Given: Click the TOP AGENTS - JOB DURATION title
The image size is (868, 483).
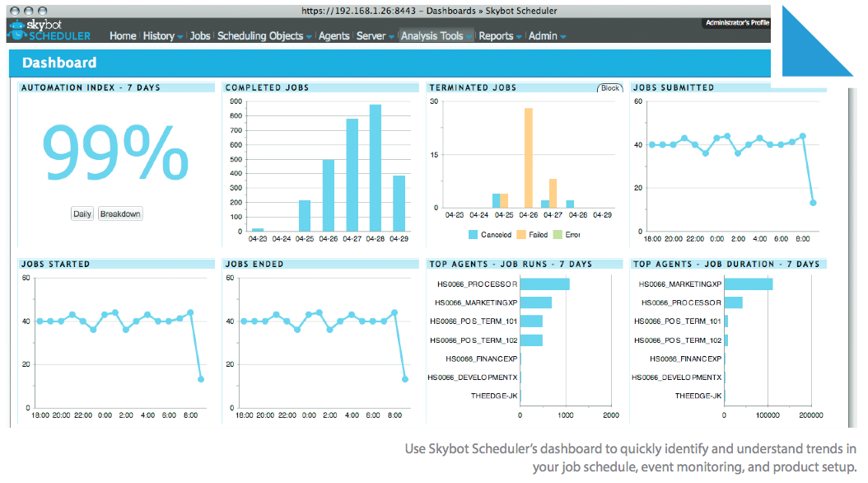Looking at the screenshot, I should click(x=726, y=265).
